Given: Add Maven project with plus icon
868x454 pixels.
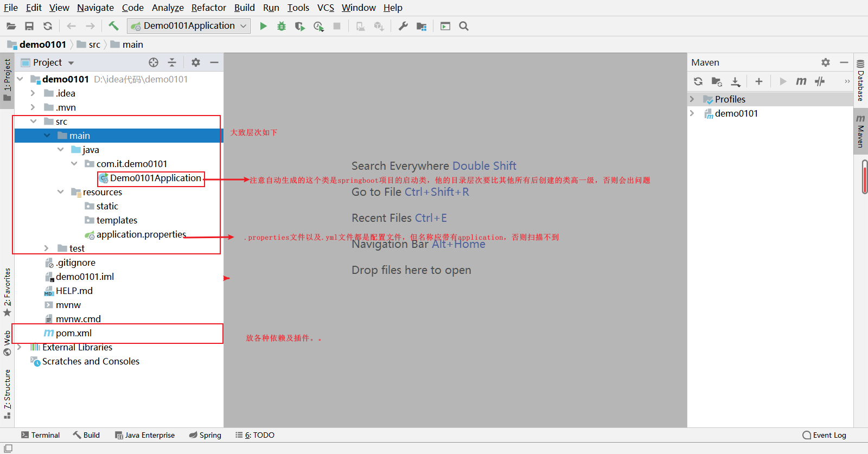Looking at the screenshot, I should (759, 81).
